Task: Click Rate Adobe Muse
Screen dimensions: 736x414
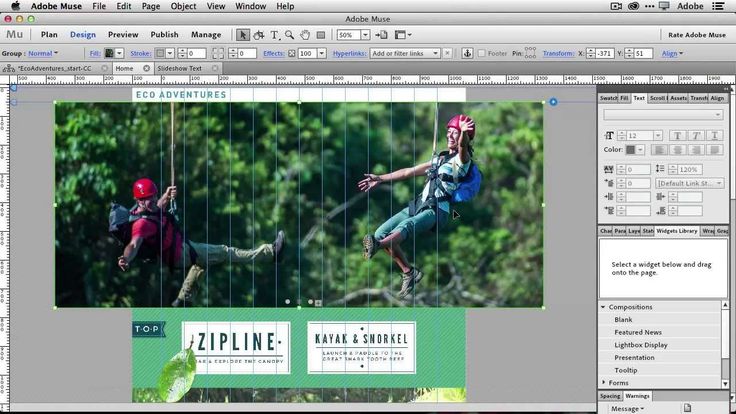Action: 697,35
